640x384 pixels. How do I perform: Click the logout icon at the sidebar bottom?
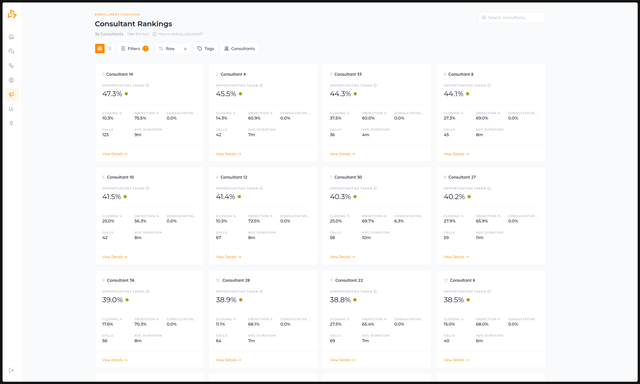[x=11, y=371]
